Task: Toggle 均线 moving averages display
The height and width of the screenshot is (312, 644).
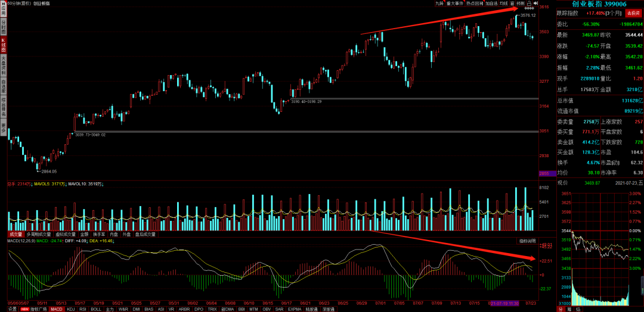Action: [x=504, y=4]
